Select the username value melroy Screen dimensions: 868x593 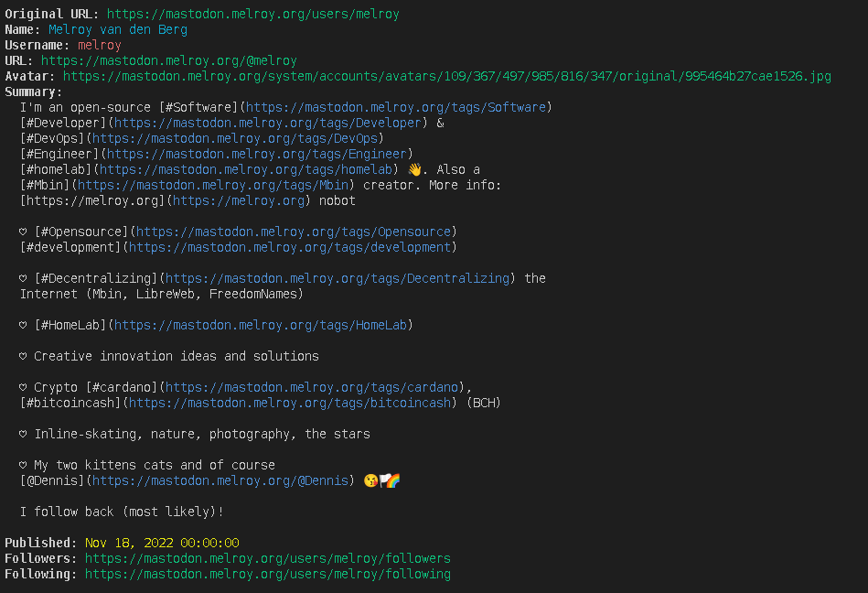click(100, 45)
